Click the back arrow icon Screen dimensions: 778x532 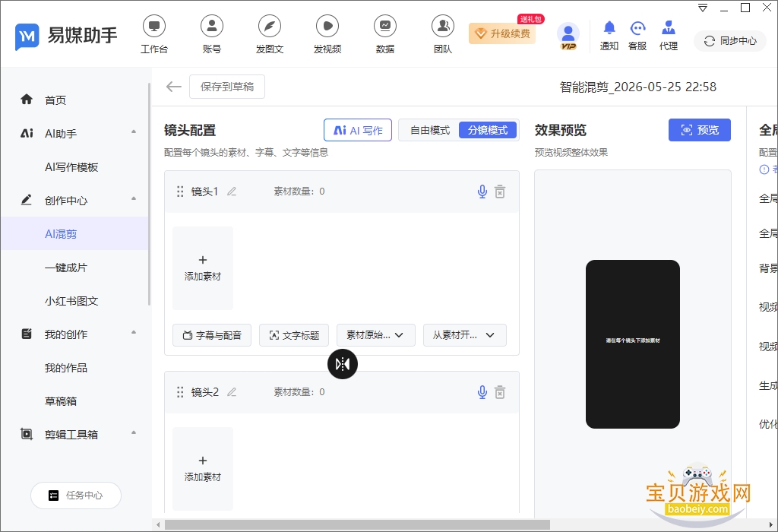174,87
